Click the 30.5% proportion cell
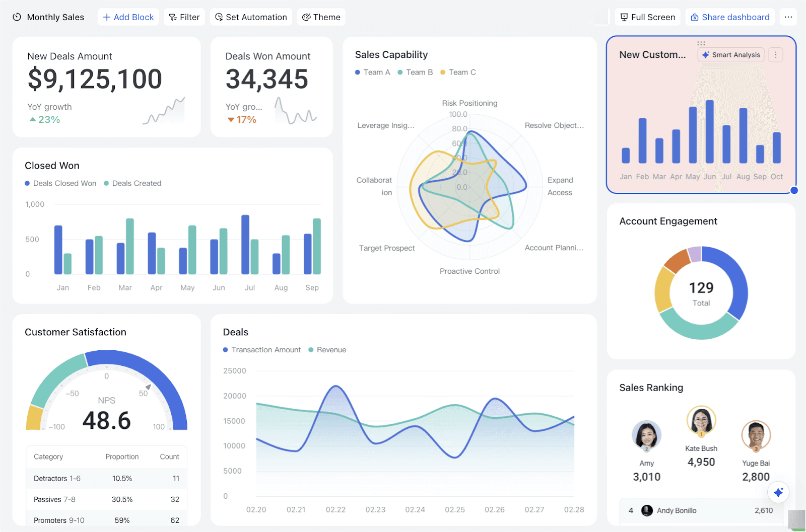The width and height of the screenshot is (806, 532). (x=122, y=499)
